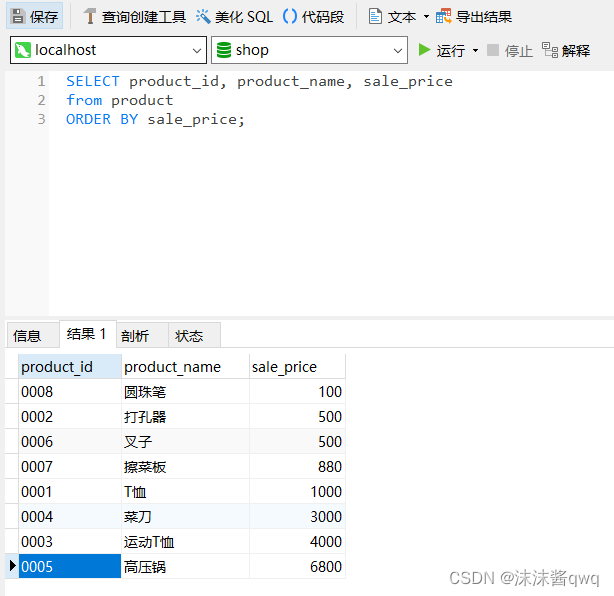
Task: Click the Beautify SQL (美化 SQL) wand icon
Action: coord(203,16)
